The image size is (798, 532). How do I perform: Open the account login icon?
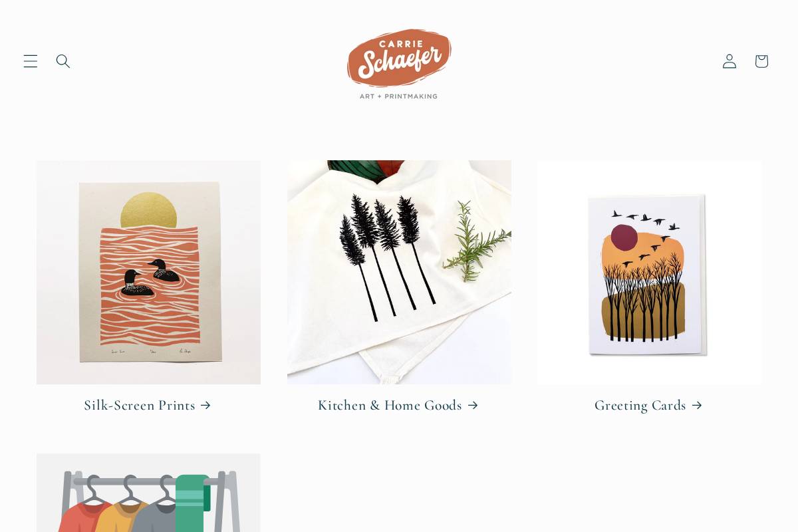click(730, 61)
